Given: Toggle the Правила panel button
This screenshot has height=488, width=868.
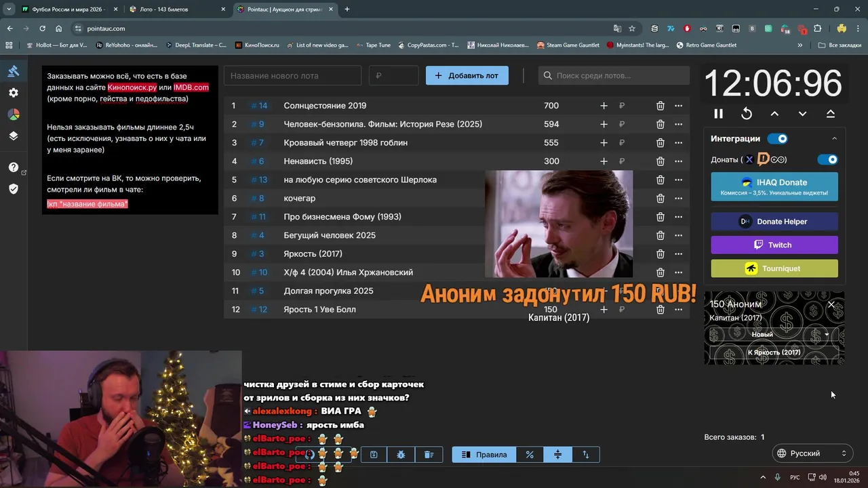Looking at the screenshot, I should [484, 455].
